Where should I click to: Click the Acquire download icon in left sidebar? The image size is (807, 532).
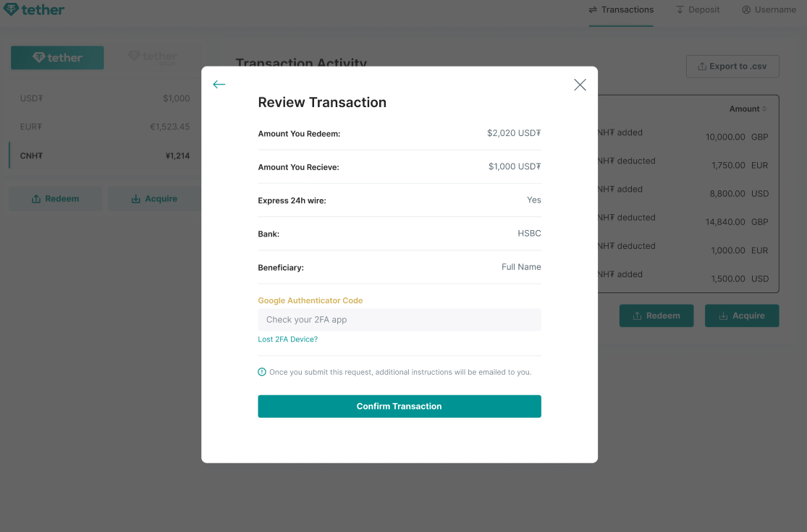135,198
